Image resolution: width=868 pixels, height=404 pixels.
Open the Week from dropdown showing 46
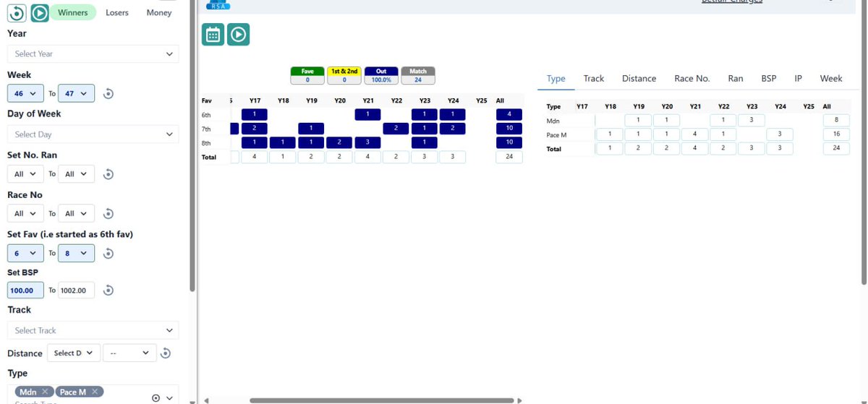[x=26, y=94]
